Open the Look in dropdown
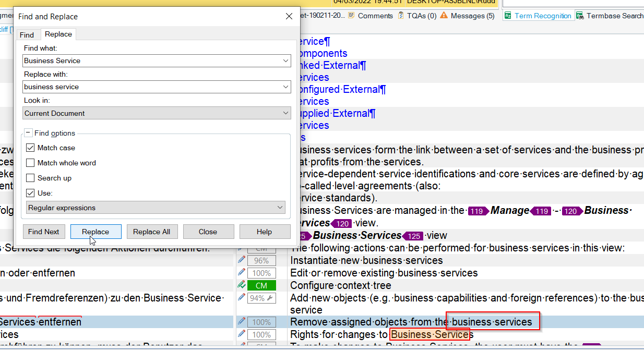 coord(285,113)
